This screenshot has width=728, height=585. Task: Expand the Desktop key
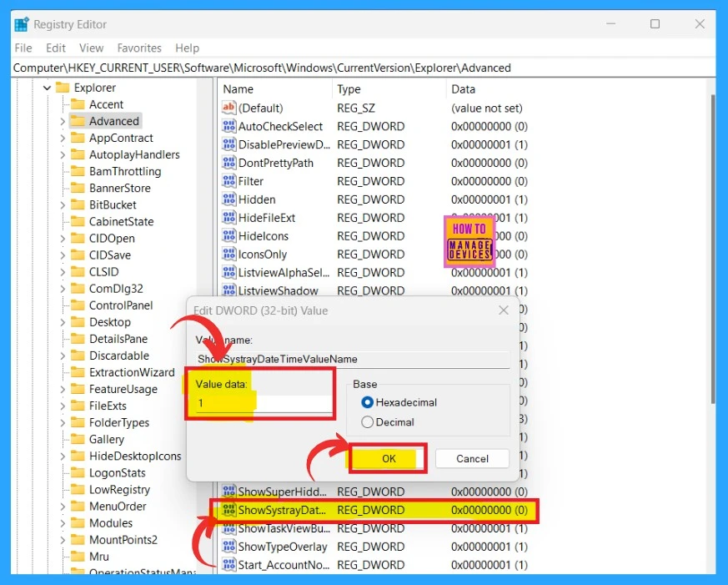coord(63,322)
